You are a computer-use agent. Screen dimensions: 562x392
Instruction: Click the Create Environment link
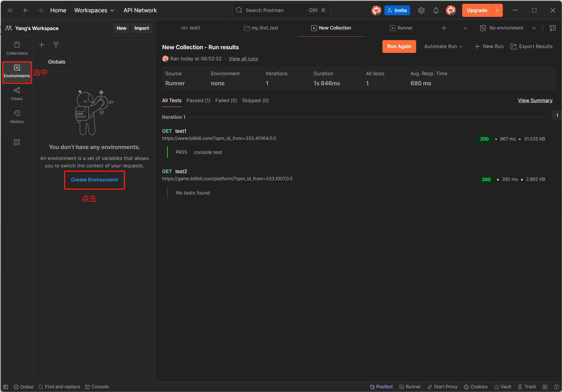pyautogui.click(x=94, y=180)
